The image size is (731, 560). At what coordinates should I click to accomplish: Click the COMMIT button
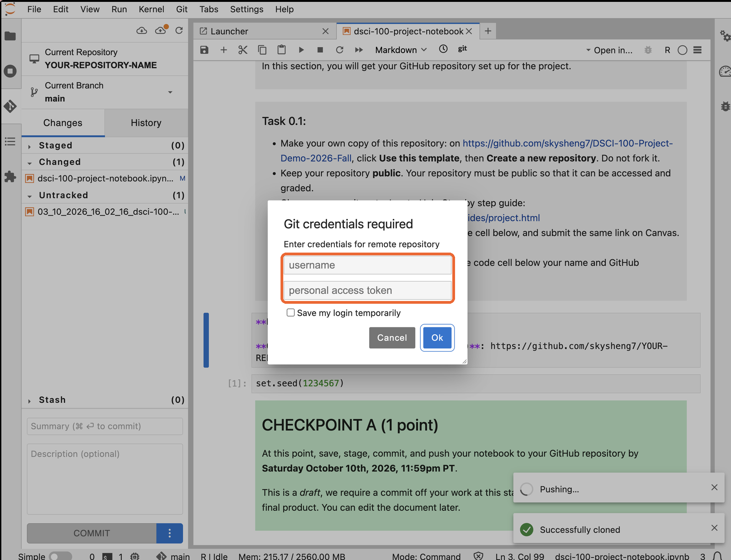tap(92, 533)
